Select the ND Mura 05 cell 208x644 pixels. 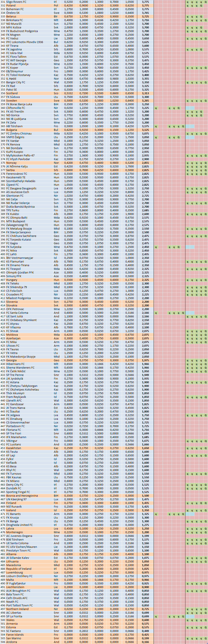pos(14,24)
